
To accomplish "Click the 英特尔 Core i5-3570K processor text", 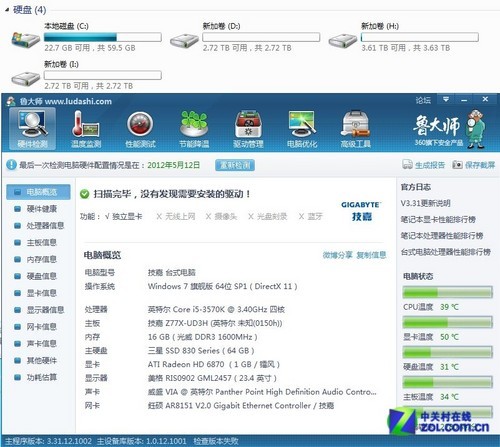I will coord(216,310).
